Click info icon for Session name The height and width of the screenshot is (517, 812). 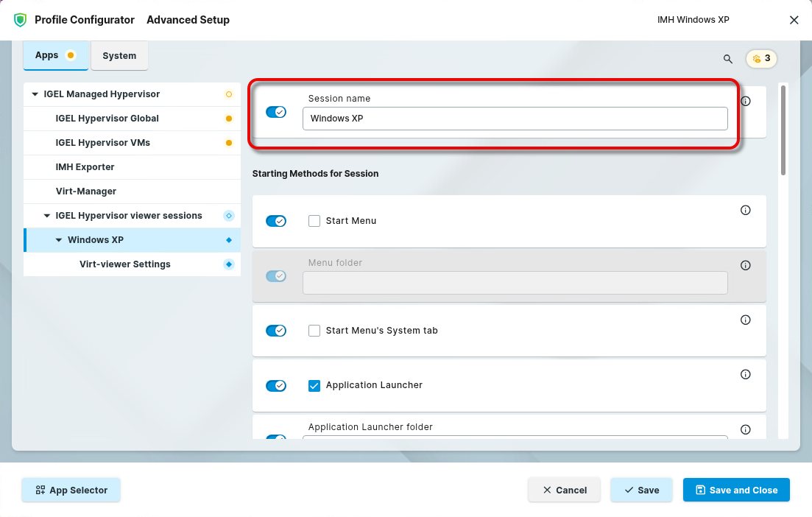tap(745, 101)
